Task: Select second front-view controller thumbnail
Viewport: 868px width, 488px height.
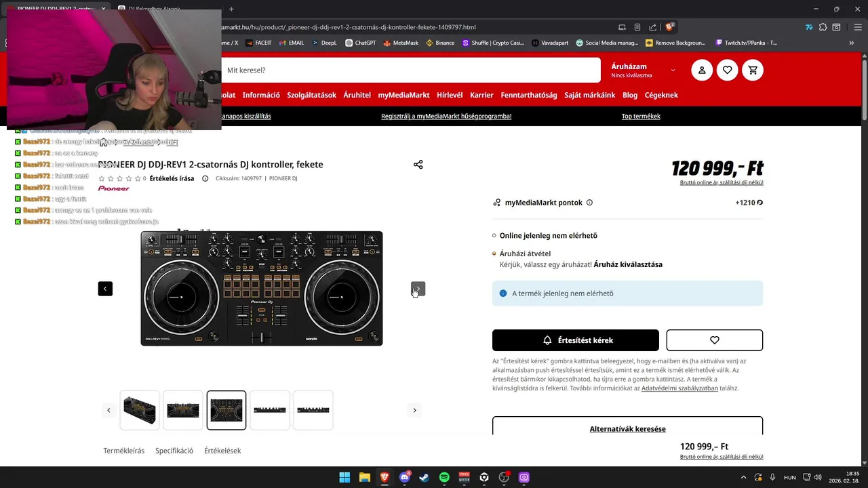Action: [183, 410]
